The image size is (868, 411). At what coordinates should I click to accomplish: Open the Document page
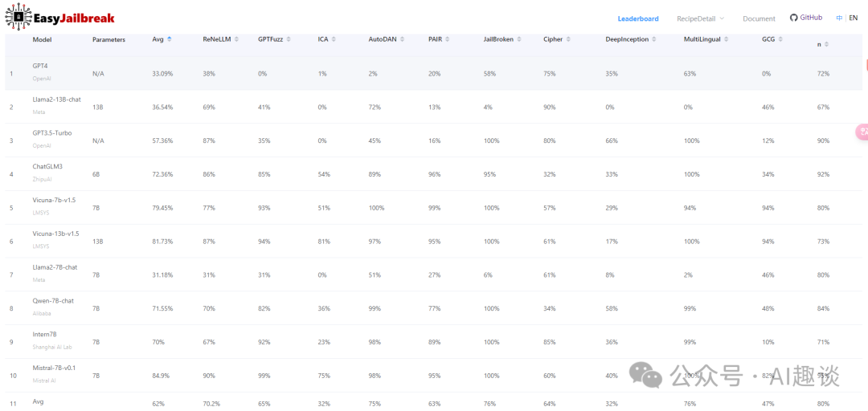click(759, 18)
